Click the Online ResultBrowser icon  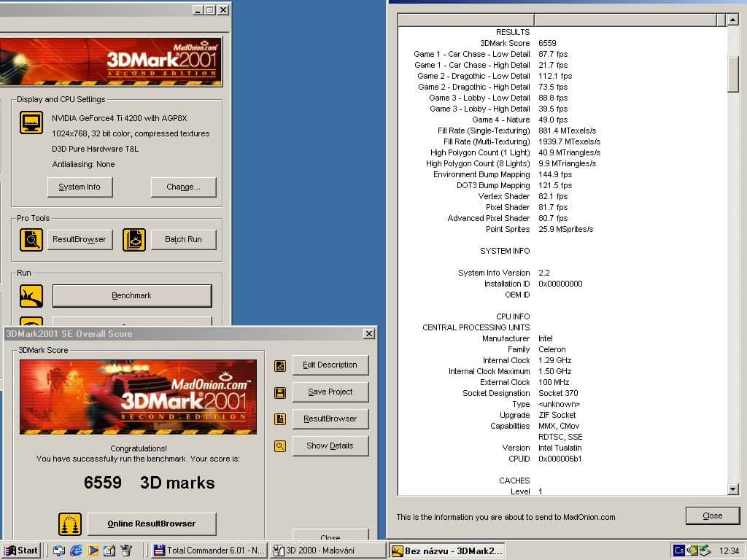tap(70, 524)
